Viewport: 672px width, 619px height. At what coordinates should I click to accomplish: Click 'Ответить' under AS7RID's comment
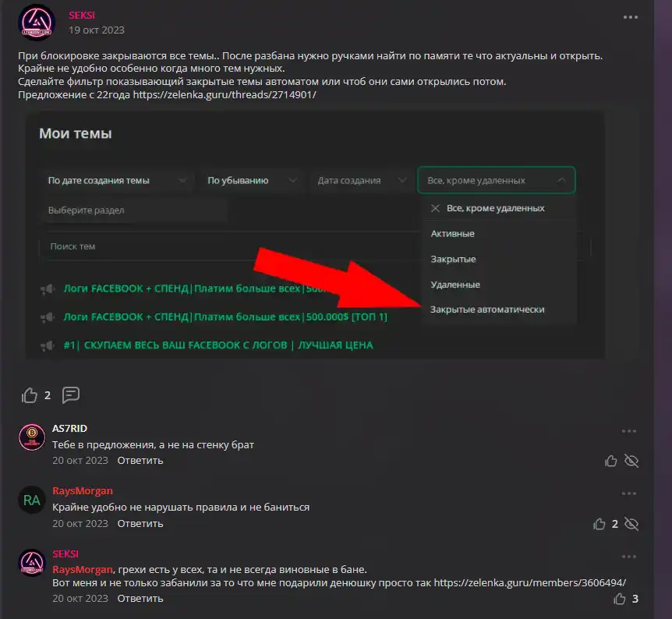140,461
